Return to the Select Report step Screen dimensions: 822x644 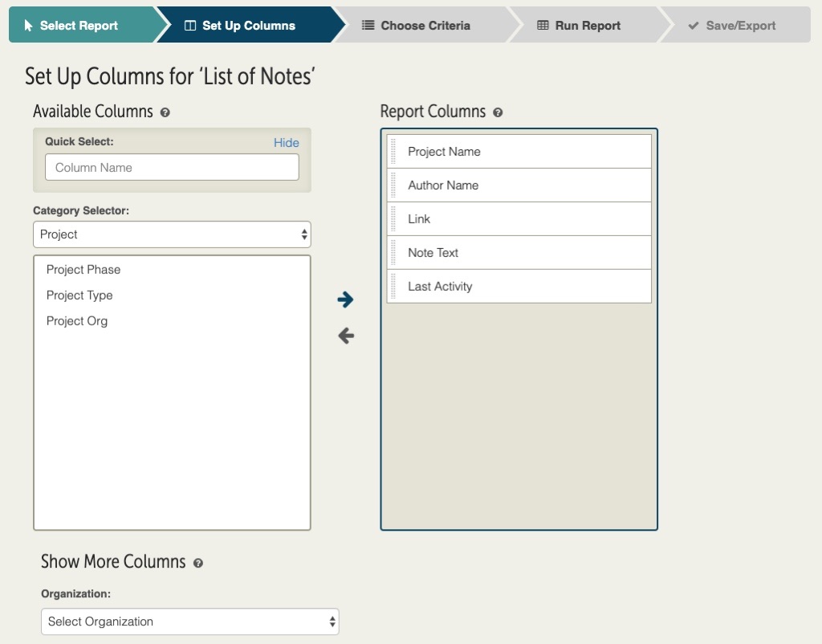[x=72, y=25]
